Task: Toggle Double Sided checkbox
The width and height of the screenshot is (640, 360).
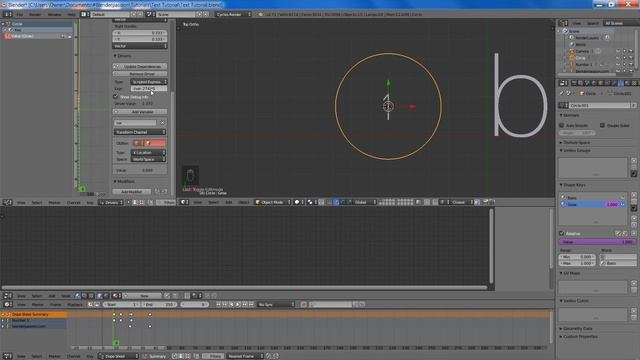Action: pos(602,125)
